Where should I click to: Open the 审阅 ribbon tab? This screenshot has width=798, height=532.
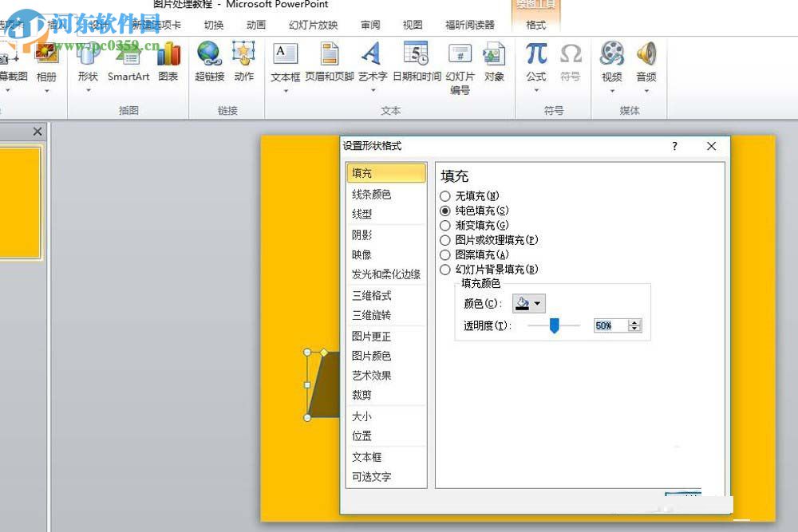point(370,25)
